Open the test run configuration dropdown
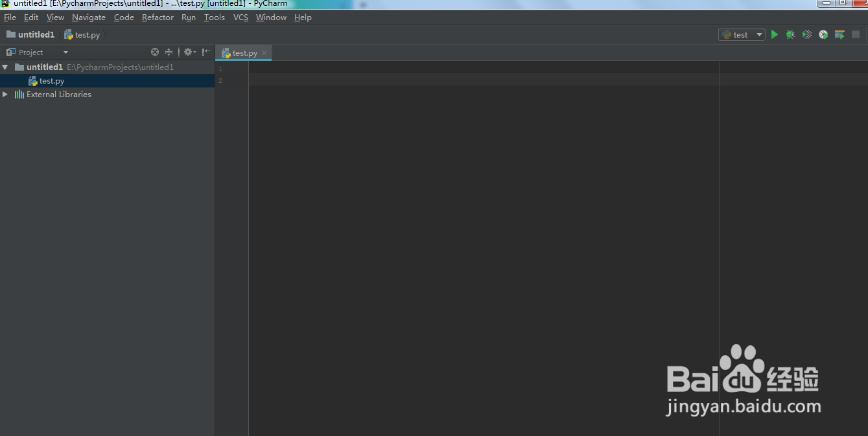 pyautogui.click(x=742, y=34)
